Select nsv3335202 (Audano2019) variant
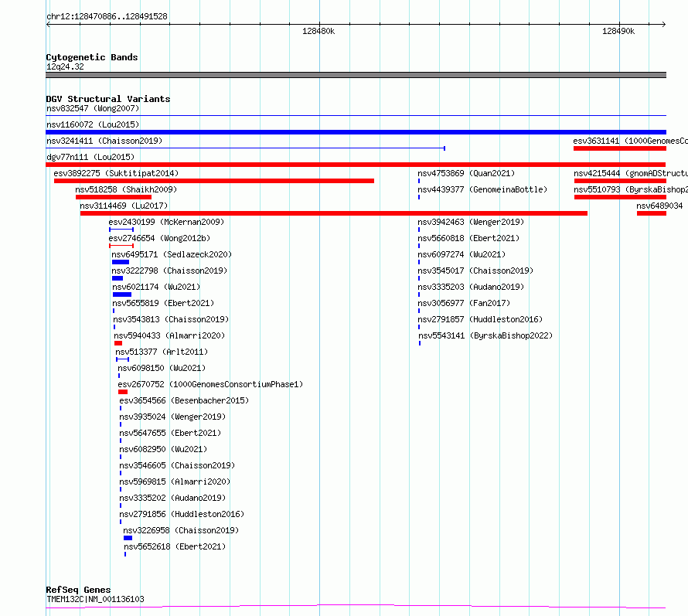688x616 pixels. [x=172, y=498]
